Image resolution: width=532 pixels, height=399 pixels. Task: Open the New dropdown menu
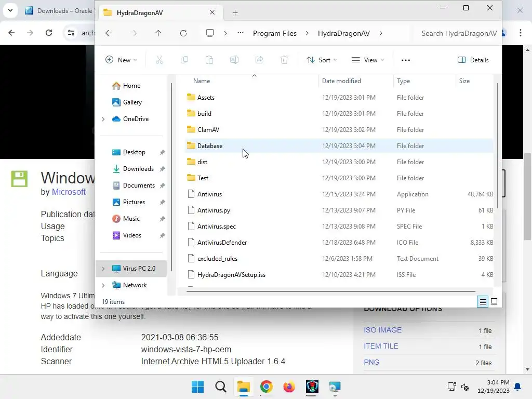pos(121,60)
